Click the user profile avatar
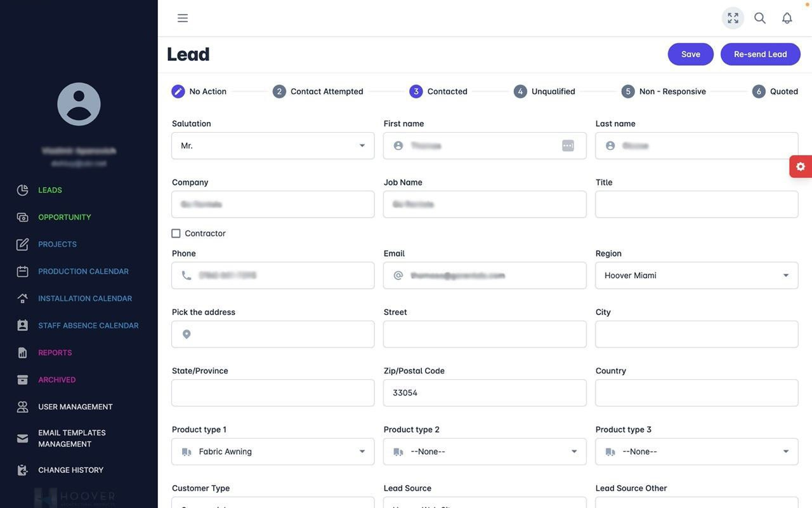Screen dimensions: 812x508 pyautogui.click(x=79, y=104)
